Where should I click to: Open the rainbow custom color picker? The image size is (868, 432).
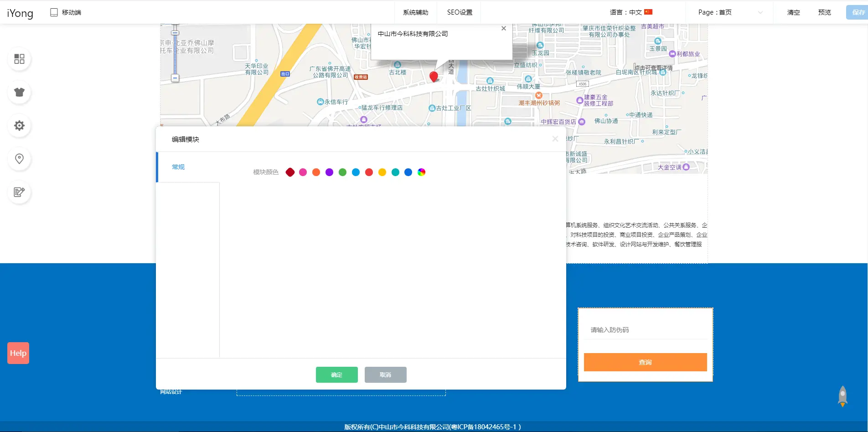pyautogui.click(x=421, y=172)
